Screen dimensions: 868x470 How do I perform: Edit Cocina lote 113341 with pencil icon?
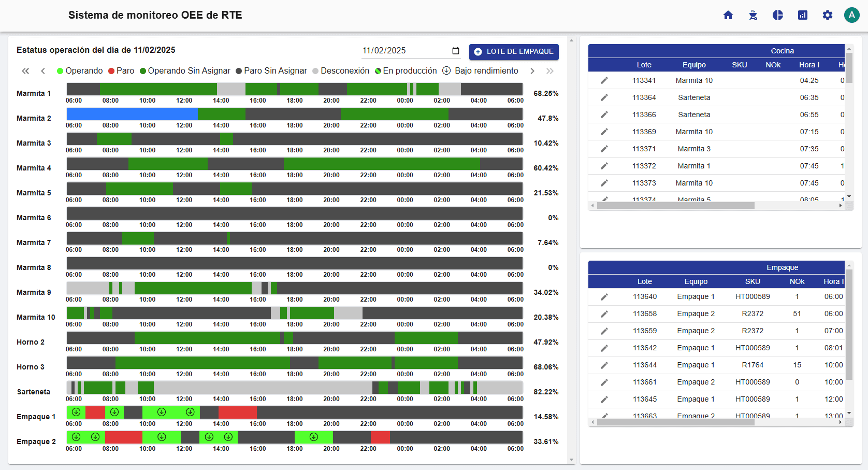tap(604, 80)
